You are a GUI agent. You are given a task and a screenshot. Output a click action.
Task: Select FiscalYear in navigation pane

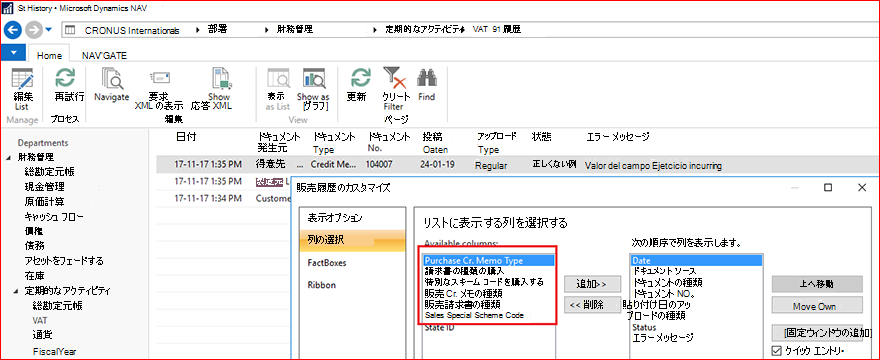click(x=54, y=352)
